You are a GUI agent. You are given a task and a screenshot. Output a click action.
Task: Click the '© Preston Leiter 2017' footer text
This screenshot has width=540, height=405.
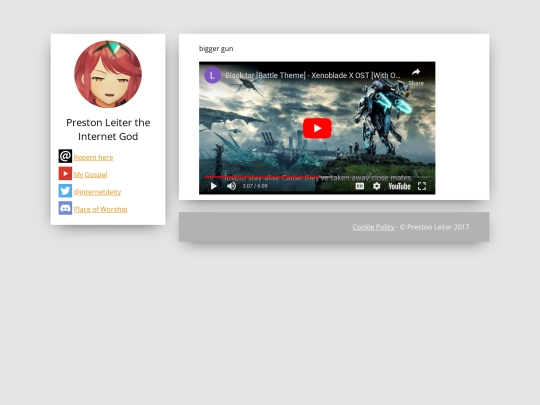tap(434, 227)
